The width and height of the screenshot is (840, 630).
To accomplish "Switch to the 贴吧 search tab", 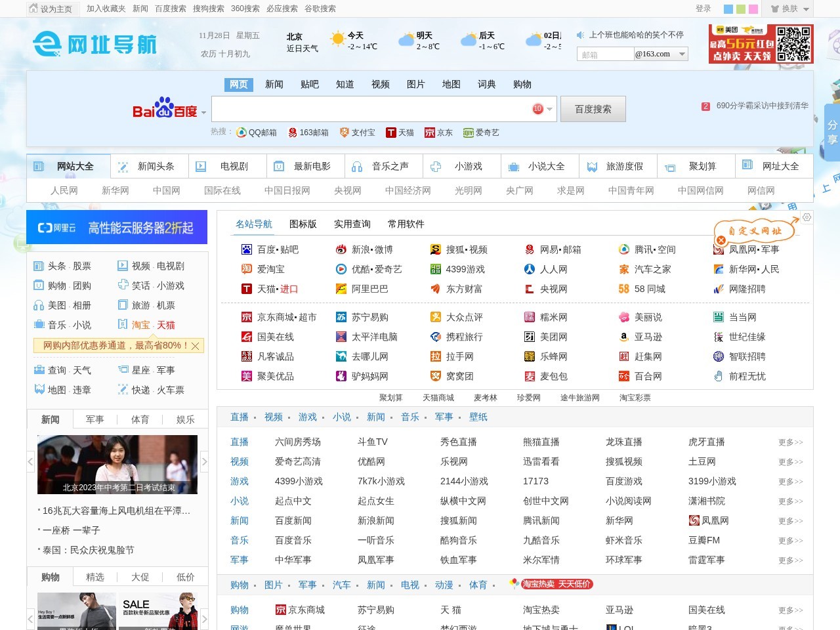I will click(309, 84).
